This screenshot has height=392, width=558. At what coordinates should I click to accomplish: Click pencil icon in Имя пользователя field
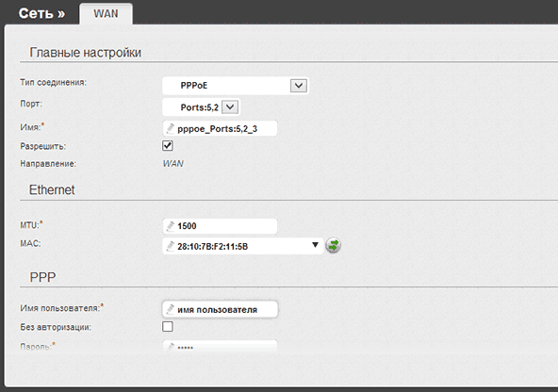(x=171, y=309)
